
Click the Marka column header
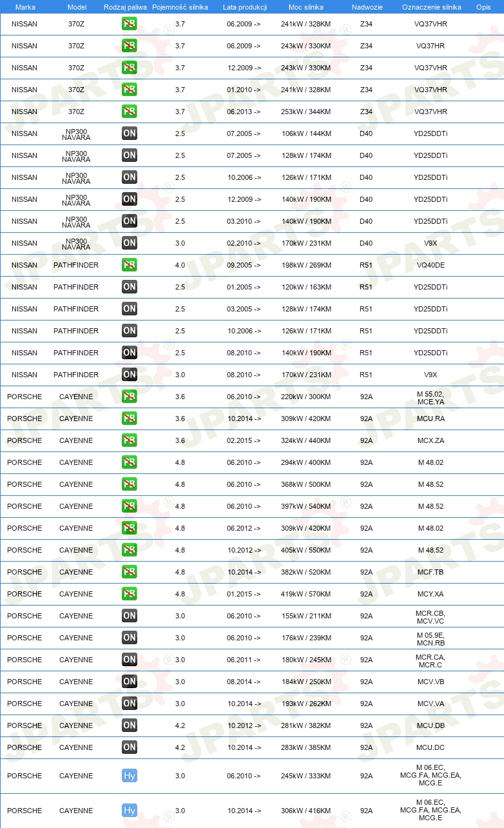pyautogui.click(x=25, y=7)
